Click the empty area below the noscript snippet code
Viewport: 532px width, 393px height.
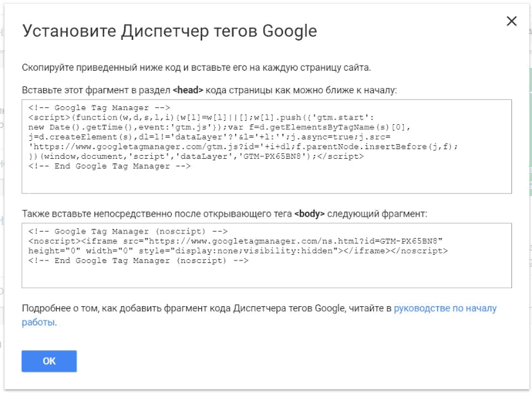pos(267,276)
